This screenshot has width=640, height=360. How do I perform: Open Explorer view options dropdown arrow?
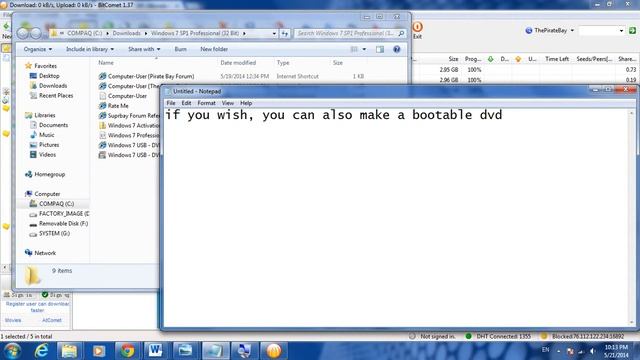(x=364, y=49)
